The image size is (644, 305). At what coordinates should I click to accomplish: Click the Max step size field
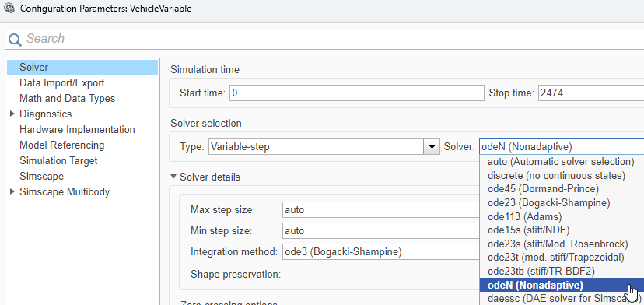381,209
